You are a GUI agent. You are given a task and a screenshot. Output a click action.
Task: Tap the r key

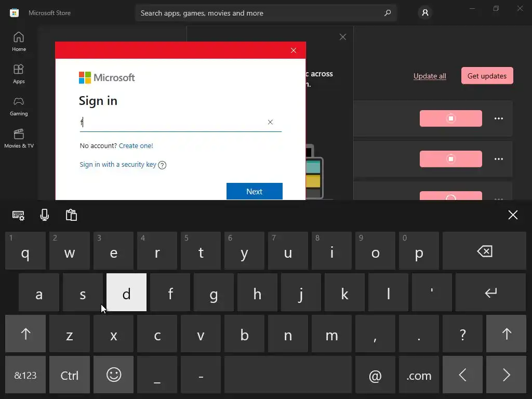(157, 251)
